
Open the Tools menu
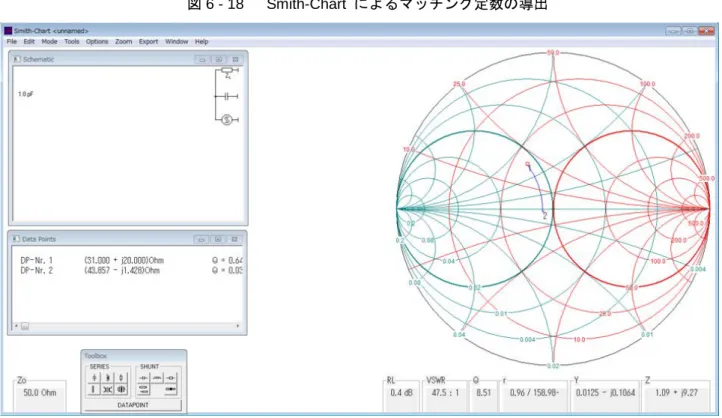(x=71, y=41)
